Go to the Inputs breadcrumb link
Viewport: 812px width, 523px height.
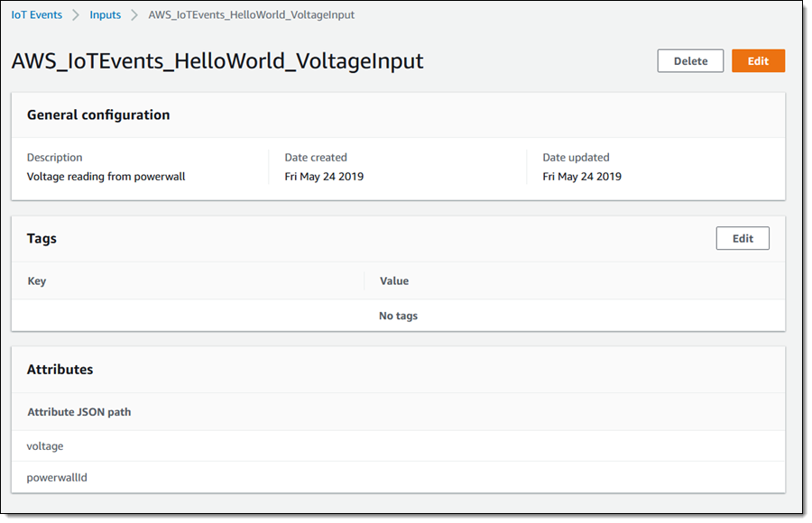pos(105,15)
